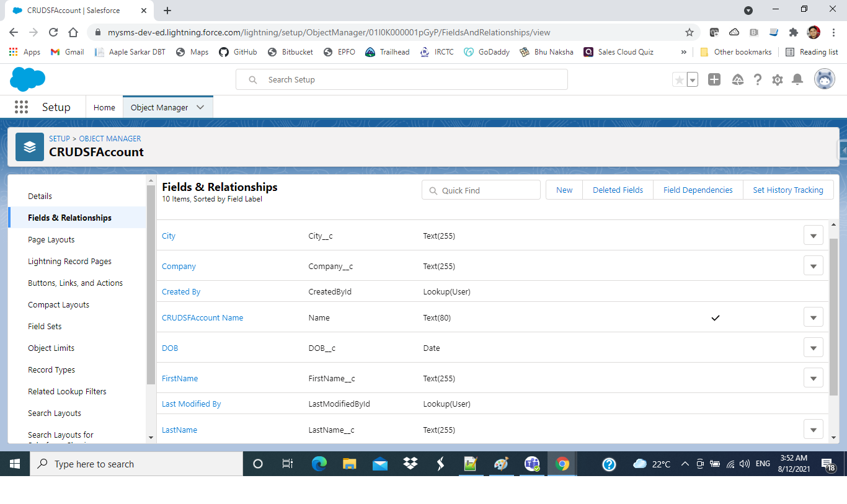Open FirstName field row actions dropdown
Image resolution: width=847 pixels, height=504 pixels.
coord(814,378)
